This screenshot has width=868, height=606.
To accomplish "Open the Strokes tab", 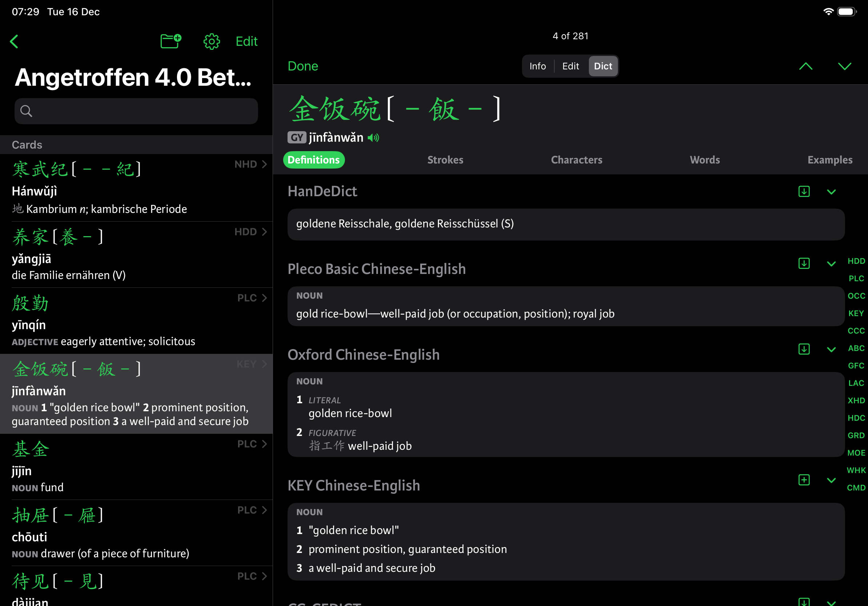I will [445, 160].
